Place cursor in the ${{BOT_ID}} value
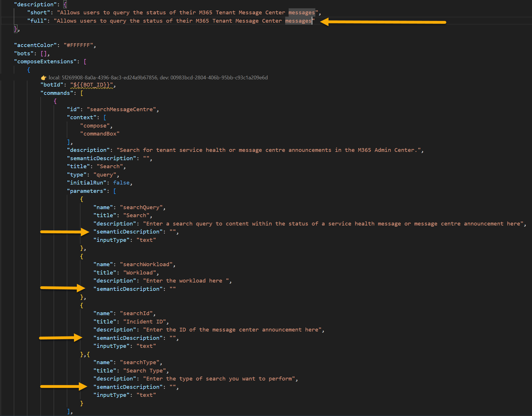This screenshot has width=532, height=416. (92, 85)
